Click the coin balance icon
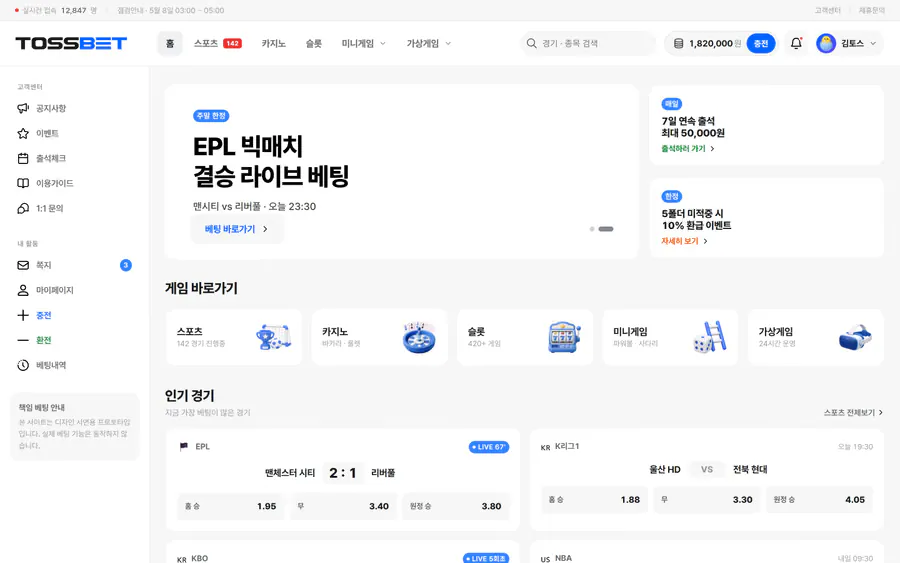900x563 pixels. (x=678, y=44)
